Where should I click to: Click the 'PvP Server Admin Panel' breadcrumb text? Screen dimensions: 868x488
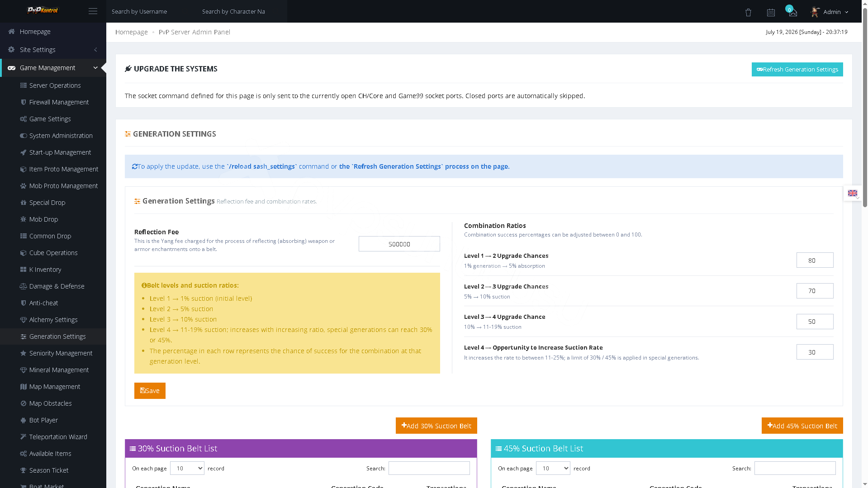tap(194, 32)
